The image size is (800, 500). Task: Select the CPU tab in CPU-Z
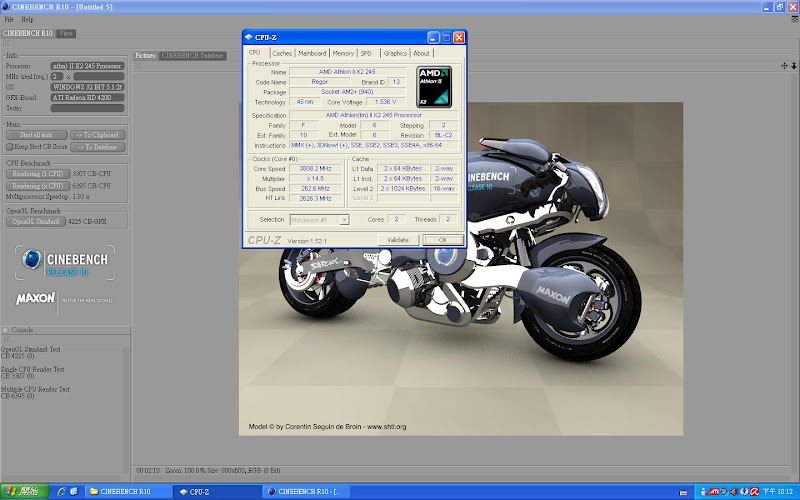[x=255, y=53]
